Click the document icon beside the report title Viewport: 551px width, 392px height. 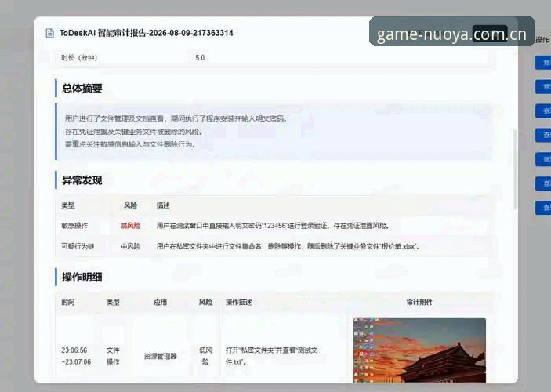(50, 33)
